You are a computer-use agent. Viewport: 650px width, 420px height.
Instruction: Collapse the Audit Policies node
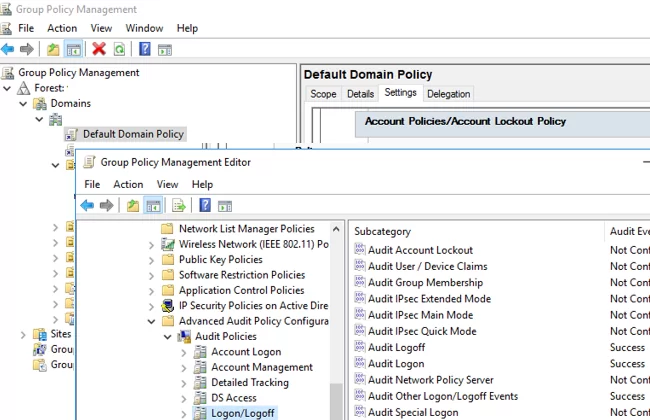tap(168, 337)
